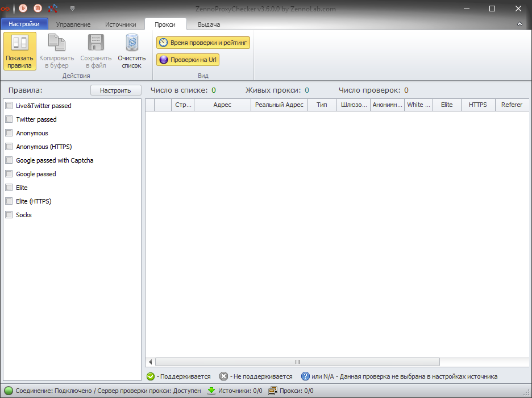Click the scrollbar left arrow

(151, 362)
